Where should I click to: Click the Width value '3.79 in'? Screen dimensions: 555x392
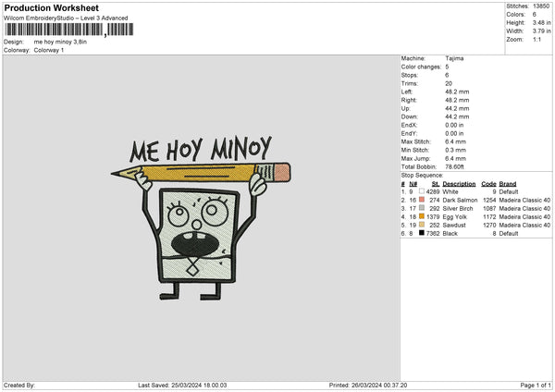pos(541,31)
